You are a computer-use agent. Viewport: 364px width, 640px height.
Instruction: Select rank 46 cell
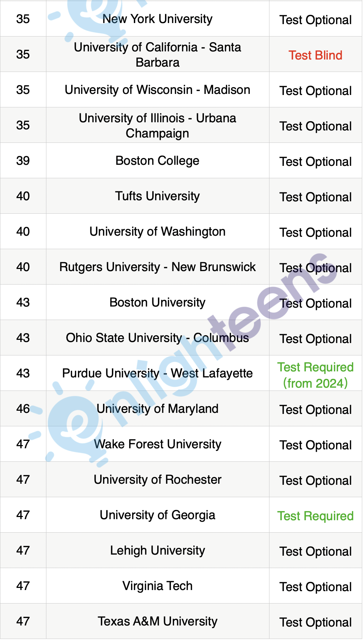point(23,409)
